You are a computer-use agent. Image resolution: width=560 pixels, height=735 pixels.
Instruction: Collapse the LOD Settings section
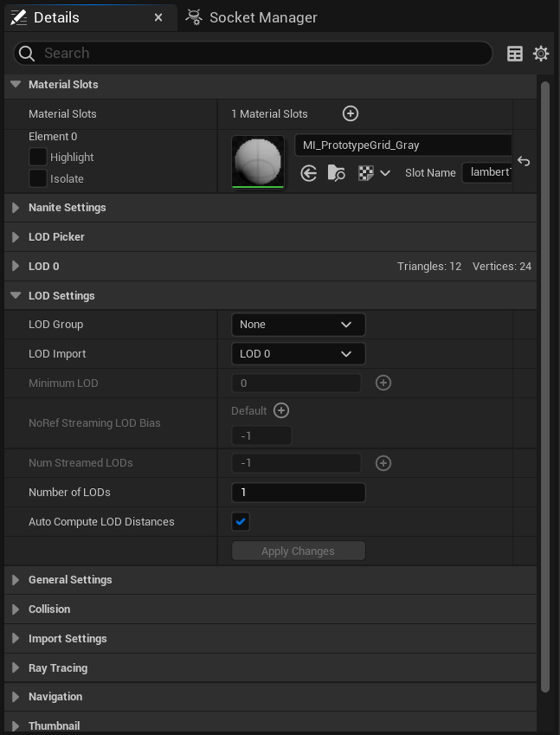pyautogui.click(x=15, y=295)
